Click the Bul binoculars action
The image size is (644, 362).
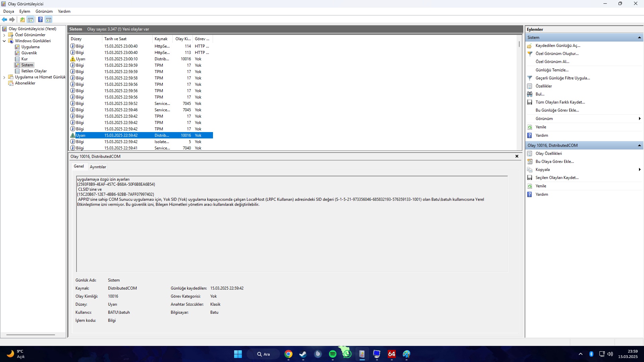click(530, 94)
